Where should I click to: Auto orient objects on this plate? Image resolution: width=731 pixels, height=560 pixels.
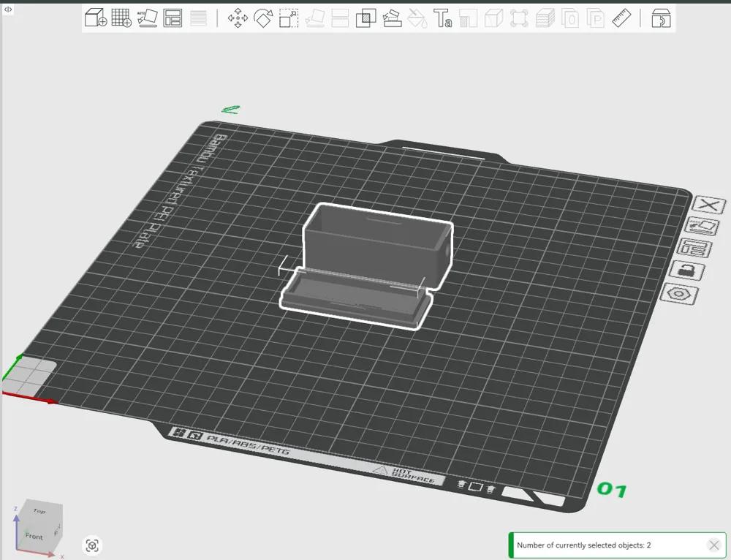tap(702, 226)
